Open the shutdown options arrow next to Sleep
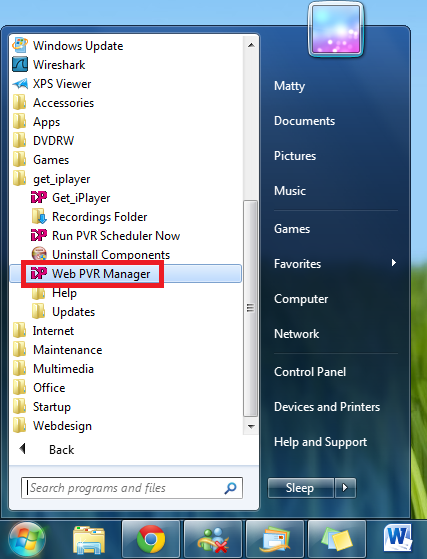This screenshot has width=427, height=559. click(x=345, y=488)
